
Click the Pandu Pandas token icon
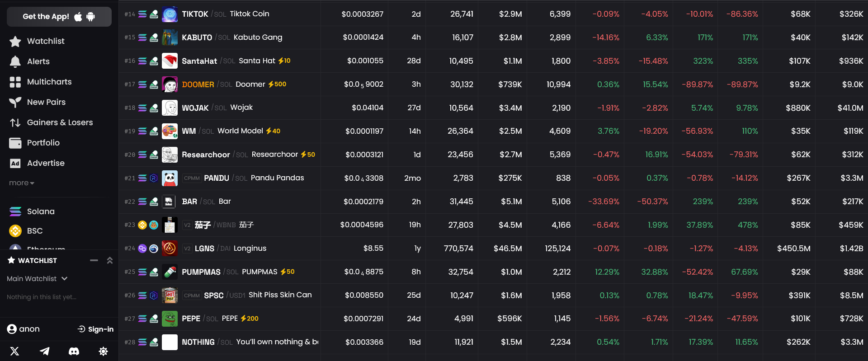[x=170, y=178]
